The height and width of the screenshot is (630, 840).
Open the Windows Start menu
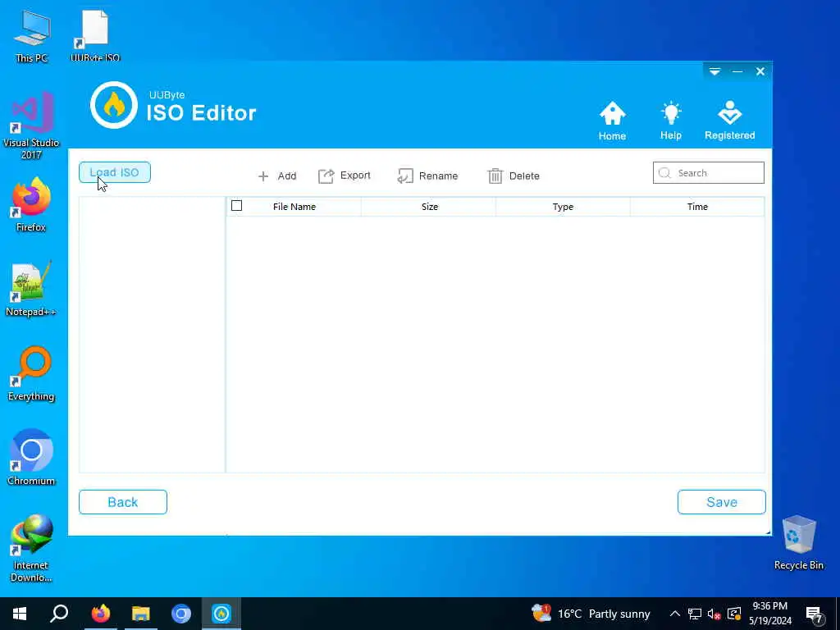coord(20,614)
